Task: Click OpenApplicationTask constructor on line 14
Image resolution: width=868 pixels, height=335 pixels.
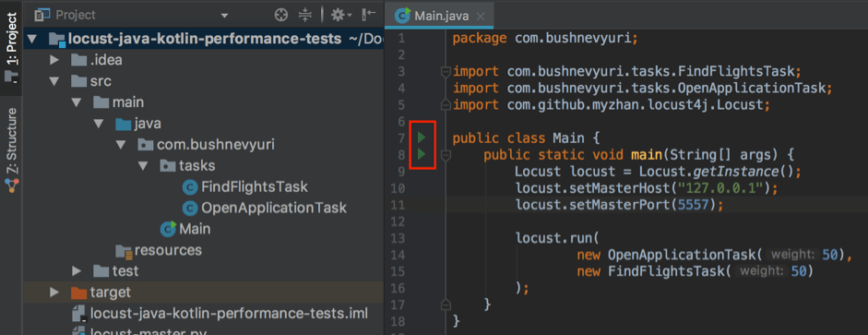Action: tap(682, 255)
